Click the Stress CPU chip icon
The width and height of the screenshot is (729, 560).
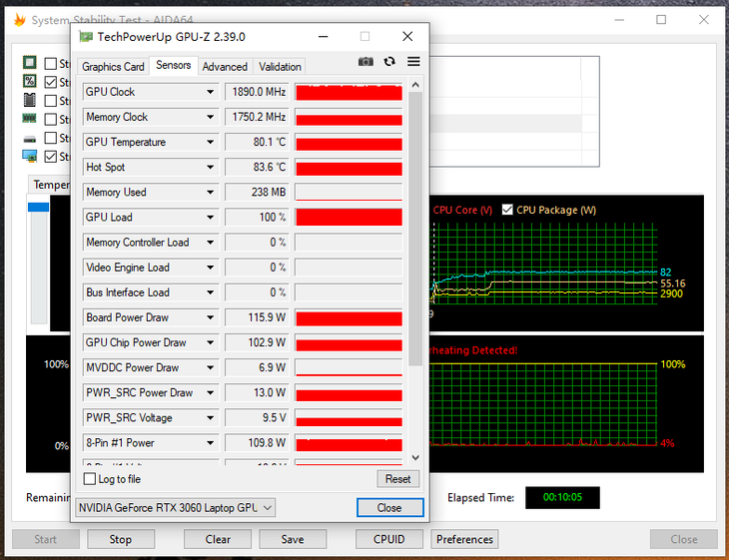pos(30,63)
